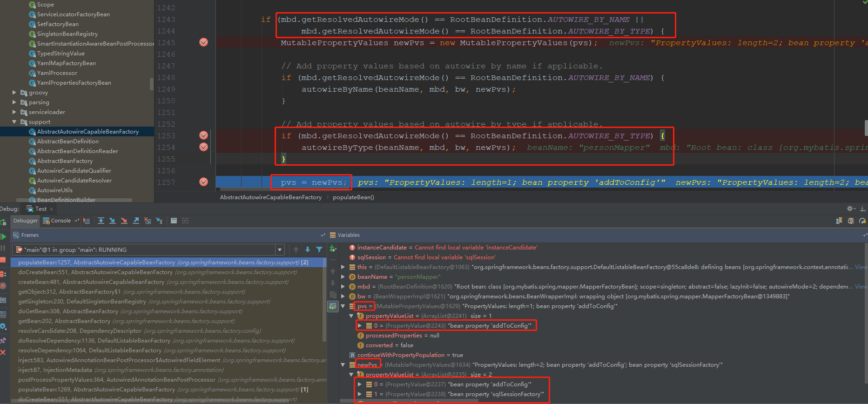This screenshot has height=404, width=868.
Task: Click Step Into debug icon
Action: click(x=113, y=221)
